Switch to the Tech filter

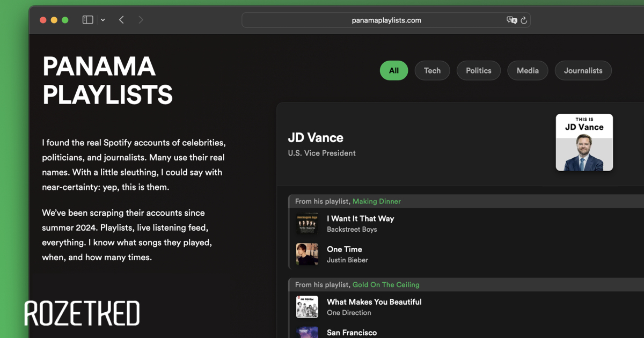point(432,70)
